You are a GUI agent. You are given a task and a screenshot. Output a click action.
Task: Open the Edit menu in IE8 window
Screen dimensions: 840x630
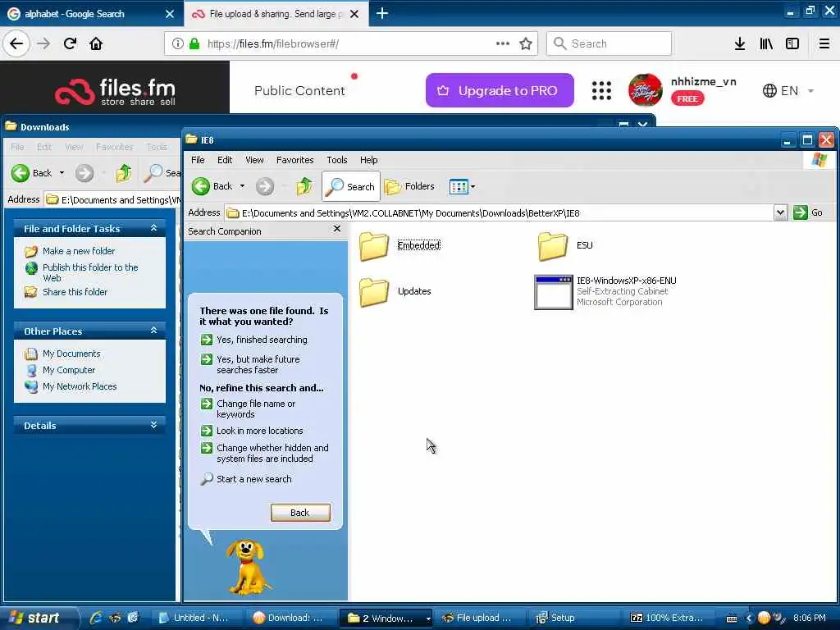coord(225,160)
